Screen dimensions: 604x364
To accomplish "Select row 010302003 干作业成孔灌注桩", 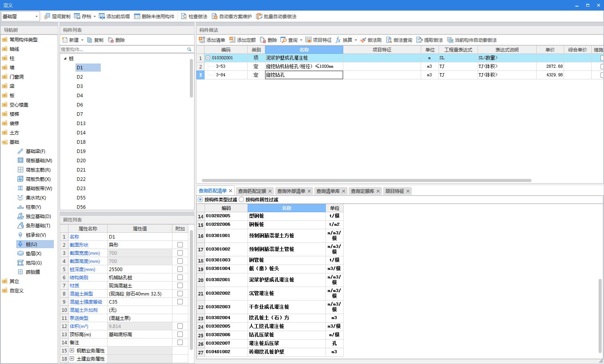I will click(270, 307).
